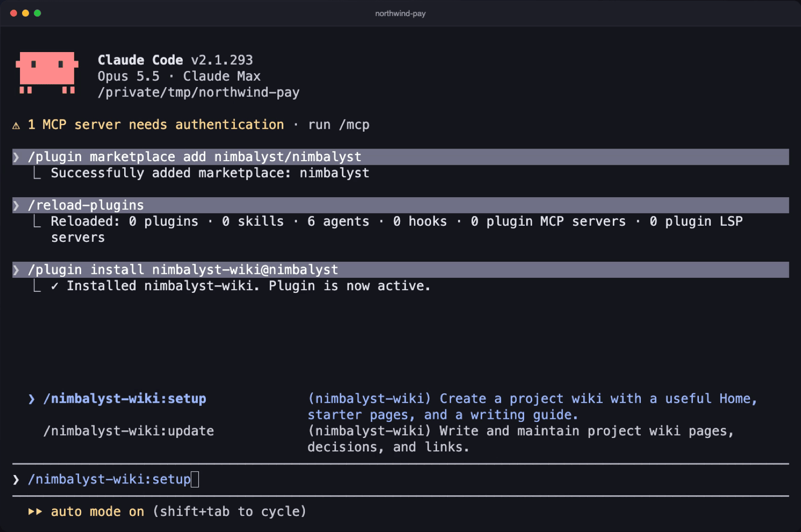Click the 'northwind-pay' window title
Image resolution: width=801 pixels, height=532 pixels.
(400, 14)
